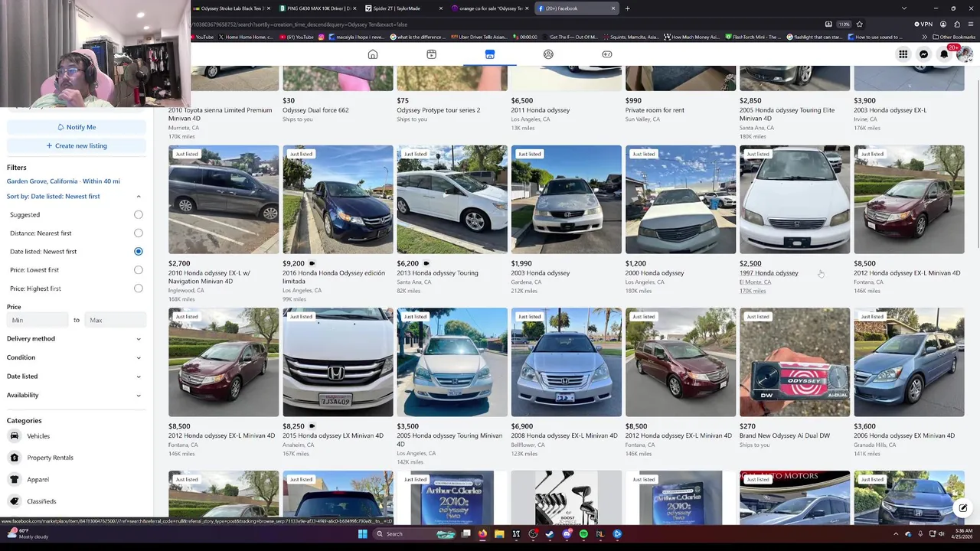Open a new browser tab with plus
This screenshot has height=551, width=980.
(627, 8)
